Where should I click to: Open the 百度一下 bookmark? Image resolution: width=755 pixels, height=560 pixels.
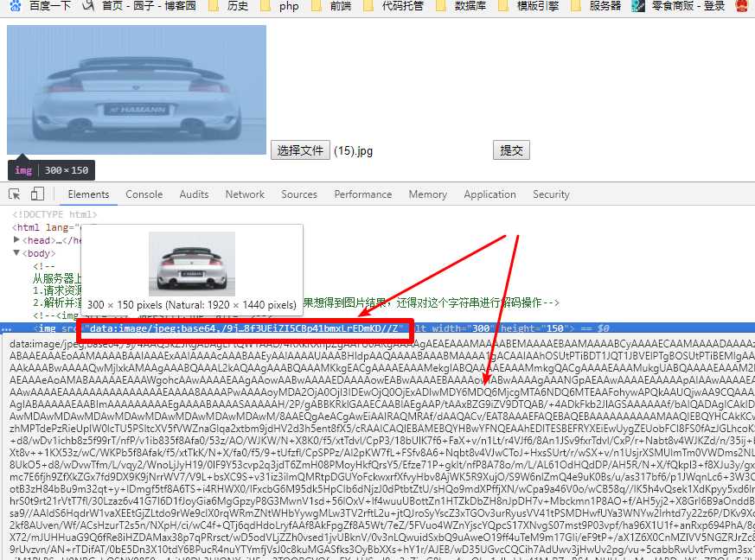click(x=41, y=6)
